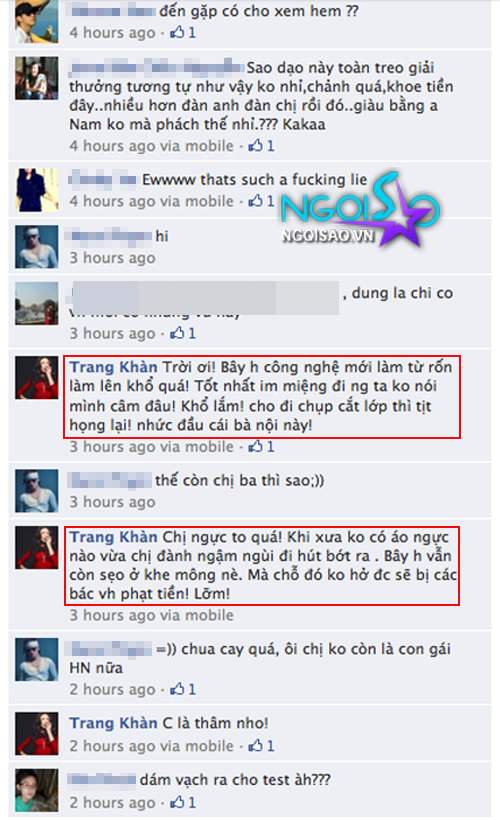Click glasses boy avatar beside 'dám vạch ra' comment

coord(37,790)
